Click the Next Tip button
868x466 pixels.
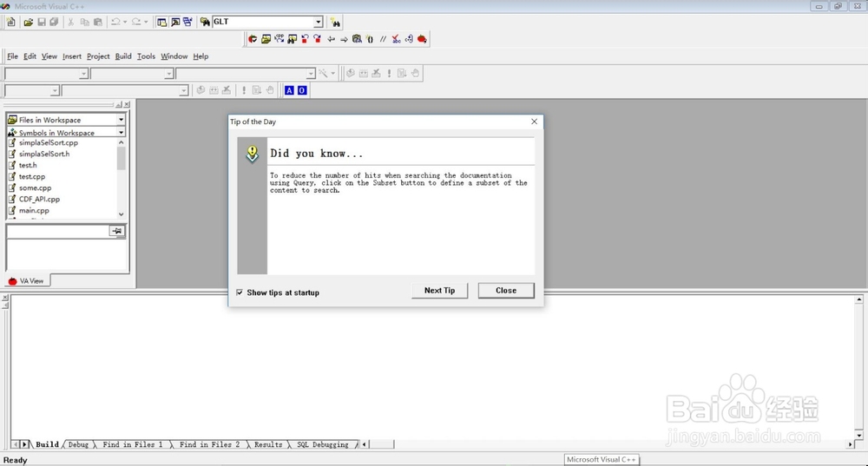coord(439,291)
